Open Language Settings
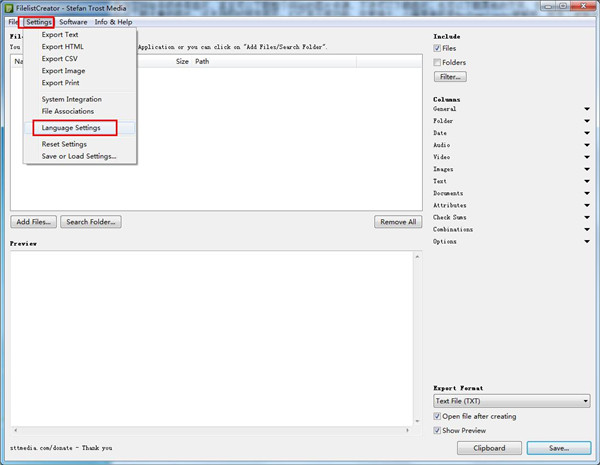600x465 pixels. click(71, 128)
